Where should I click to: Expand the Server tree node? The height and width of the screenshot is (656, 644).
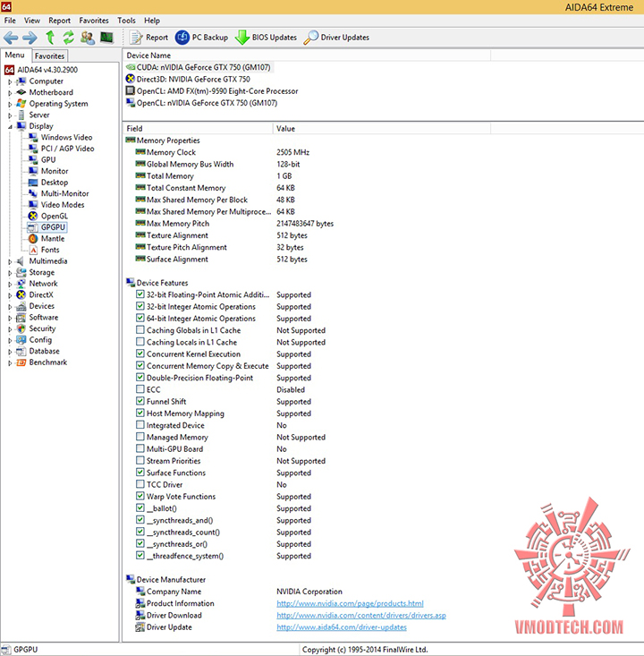tap(10, 115)
